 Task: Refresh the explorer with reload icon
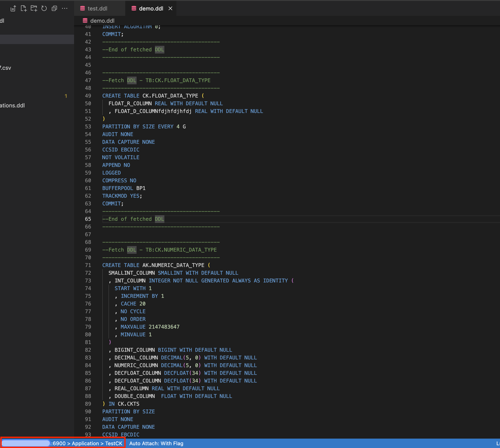coord(44,9)
